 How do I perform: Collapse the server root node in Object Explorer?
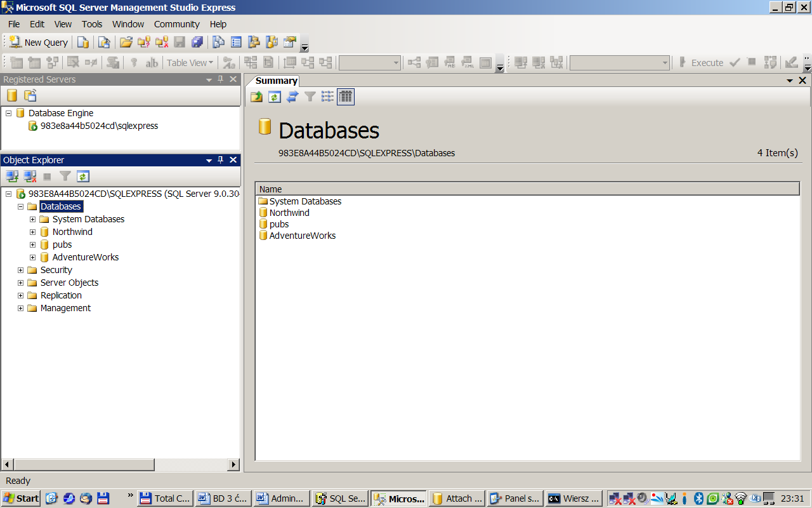point(8,194)
